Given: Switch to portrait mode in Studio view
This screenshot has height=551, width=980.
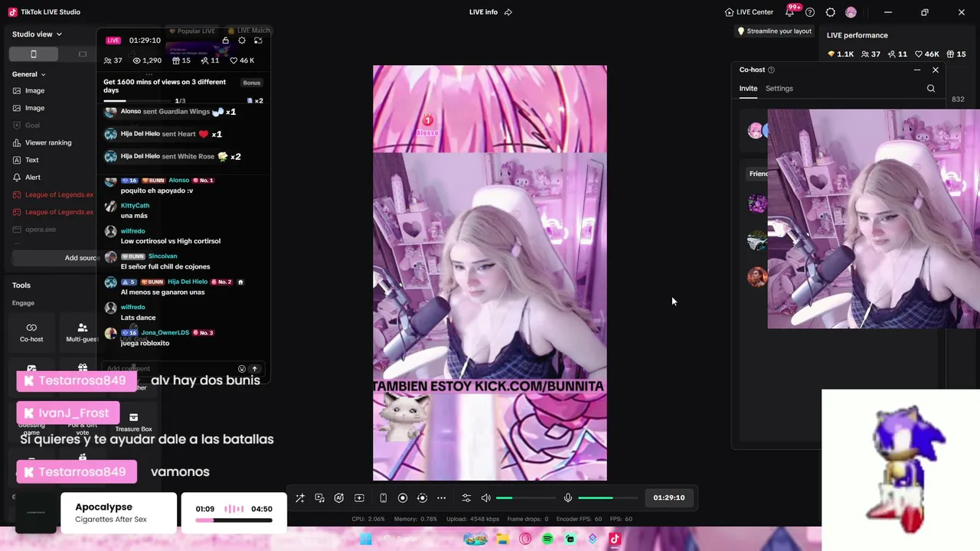Looking at the screenshot, I should 34,54.
